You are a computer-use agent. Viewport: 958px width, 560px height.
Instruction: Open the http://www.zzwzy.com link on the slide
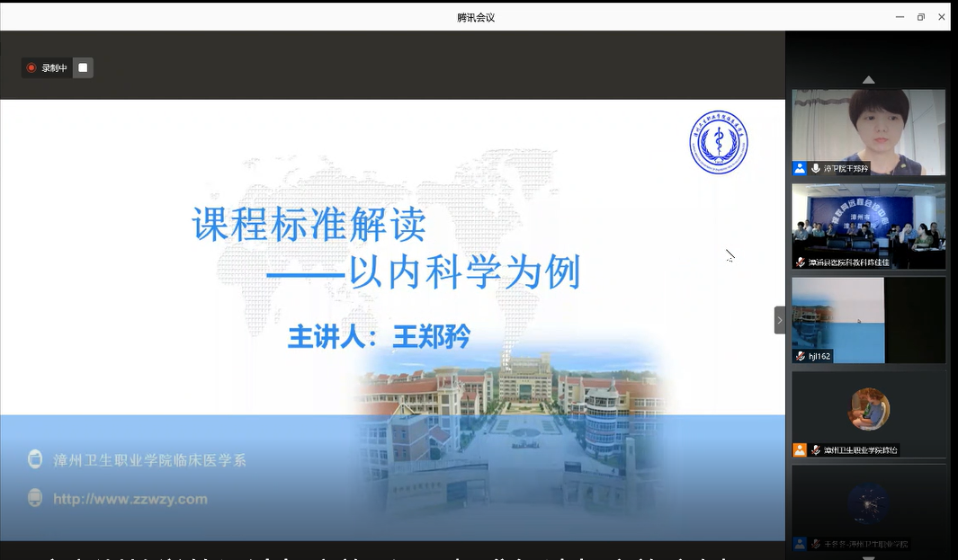tap(130, 499)
